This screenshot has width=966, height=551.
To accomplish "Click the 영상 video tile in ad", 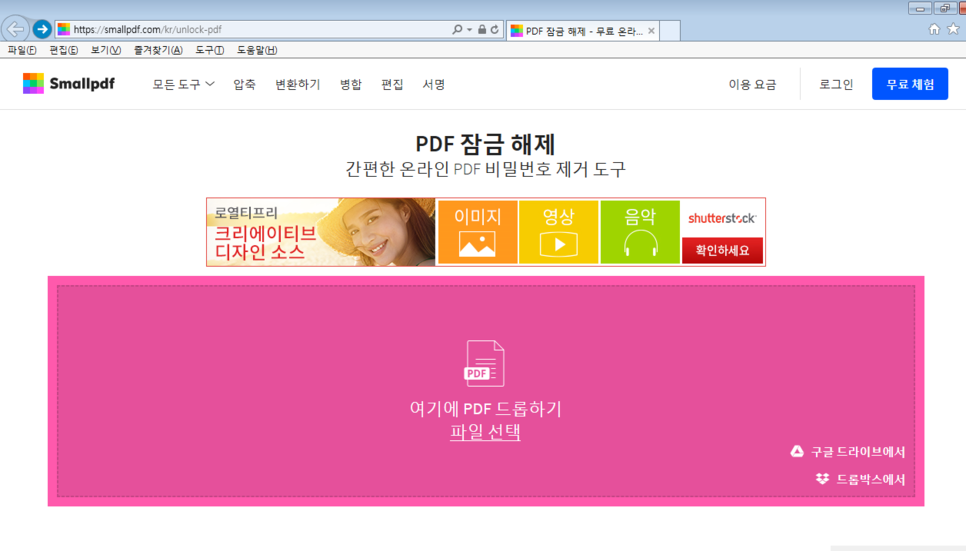I will point(559,232).
